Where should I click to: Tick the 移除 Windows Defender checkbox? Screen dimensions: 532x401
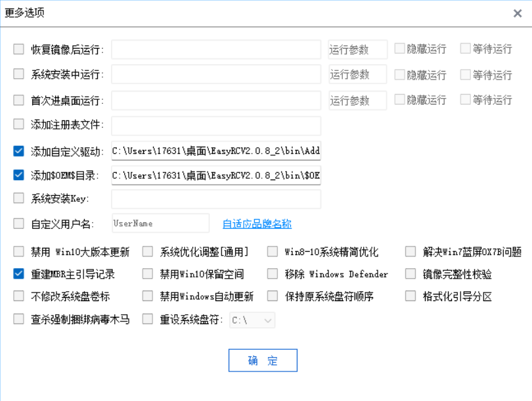coord(272,274)
